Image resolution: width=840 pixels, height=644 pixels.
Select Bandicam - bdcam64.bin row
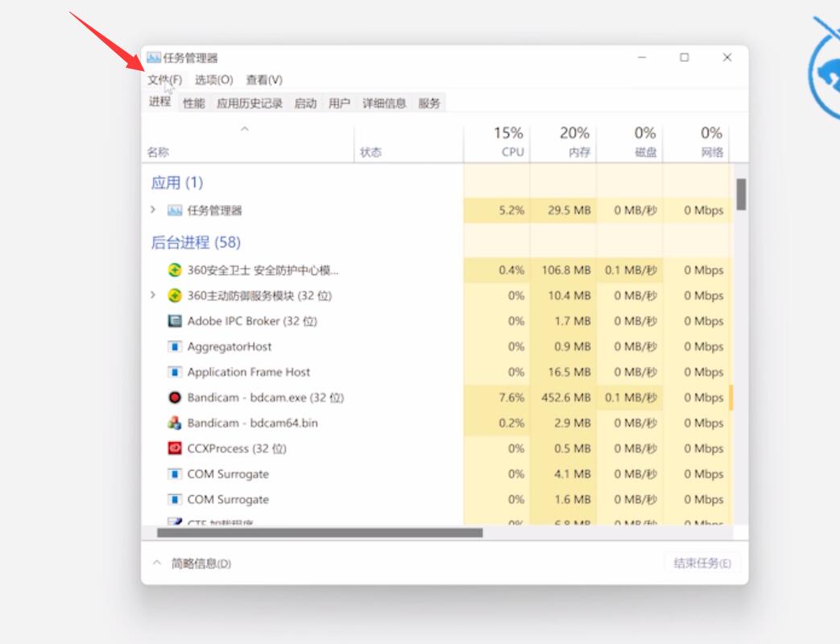(437, 423)
